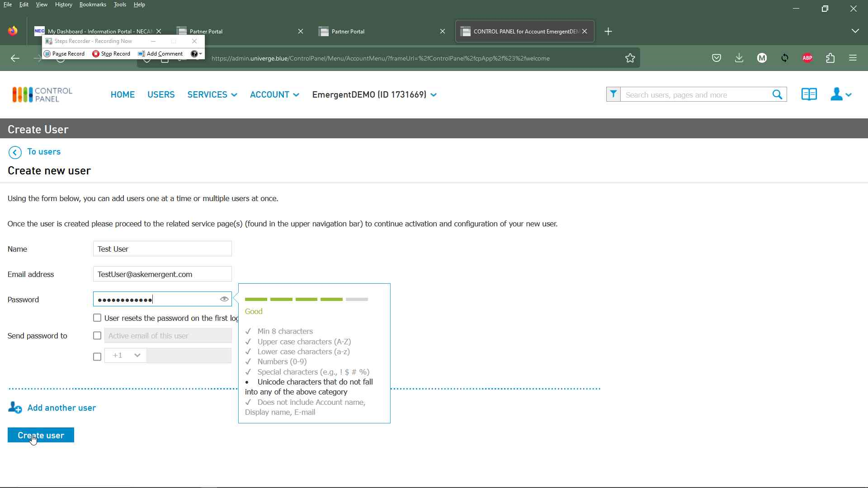Open the Edit menu

tap(24, 5)
